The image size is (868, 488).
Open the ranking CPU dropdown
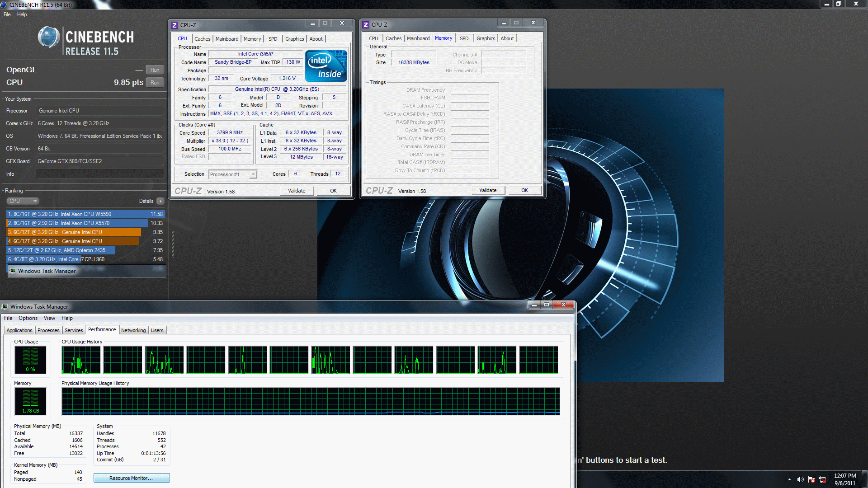[x=23, y=201]
